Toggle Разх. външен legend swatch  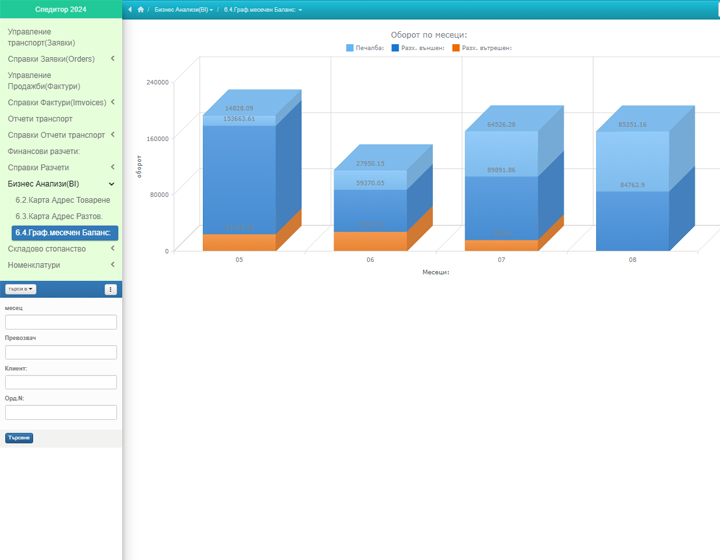(395, 48)
